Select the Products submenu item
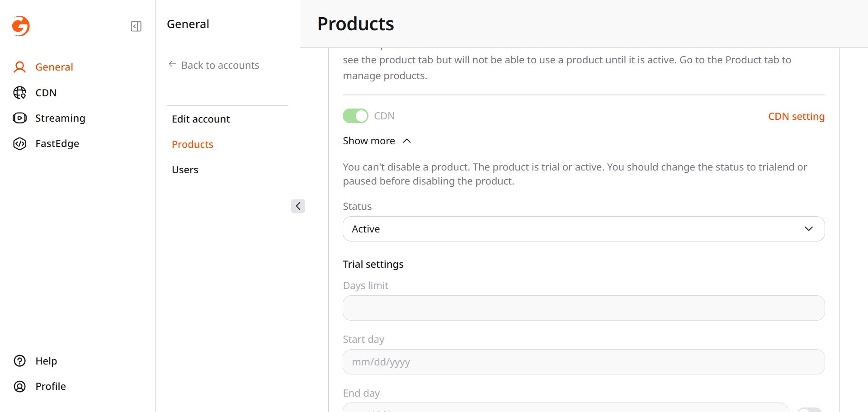Viewport: 868px width, 412px height. (x=193, y=144)
